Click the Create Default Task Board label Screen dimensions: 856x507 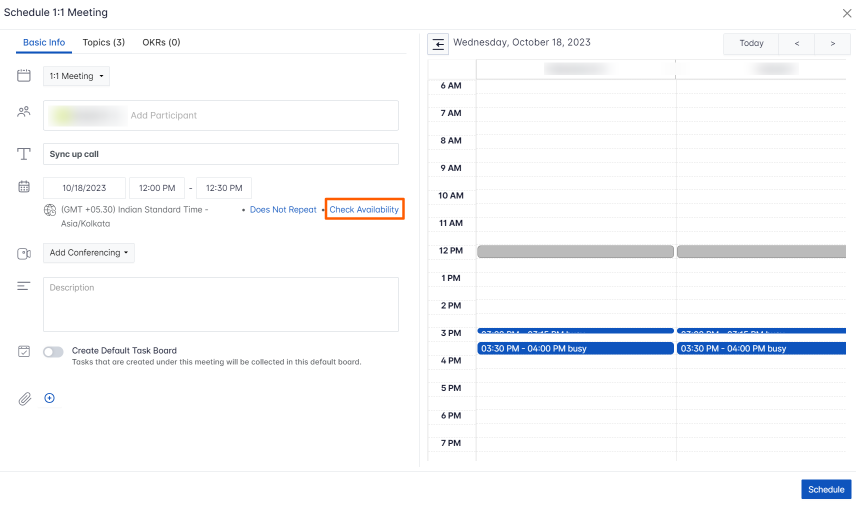click(124, 351)
